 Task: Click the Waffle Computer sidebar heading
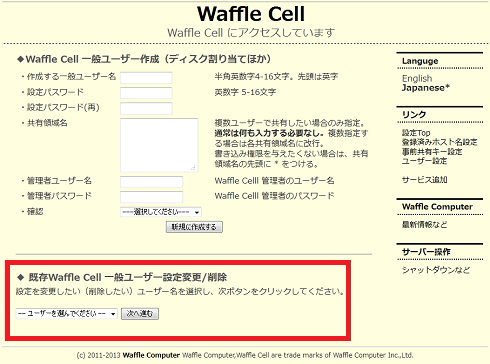coord(437,207)
